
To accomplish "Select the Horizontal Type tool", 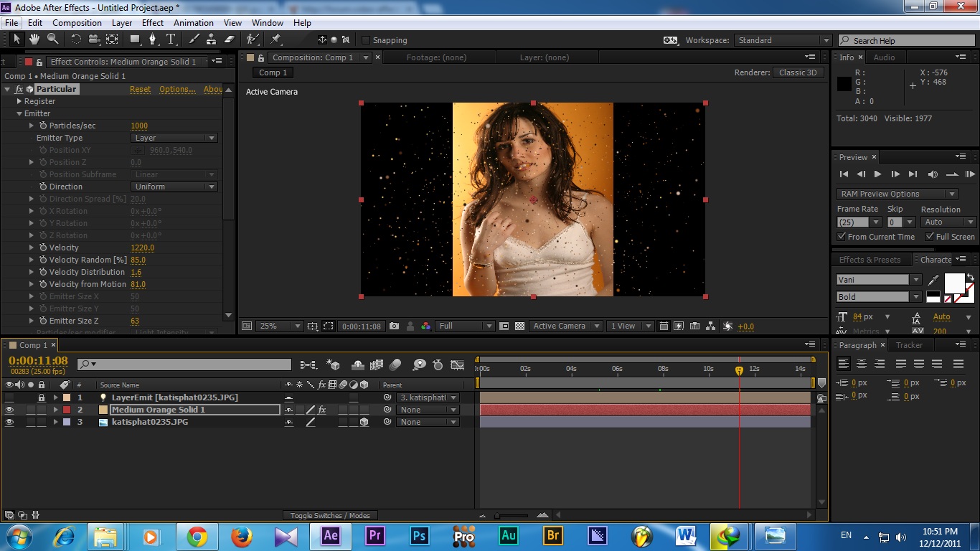I will pyautogui.click(x=171, y=39).
